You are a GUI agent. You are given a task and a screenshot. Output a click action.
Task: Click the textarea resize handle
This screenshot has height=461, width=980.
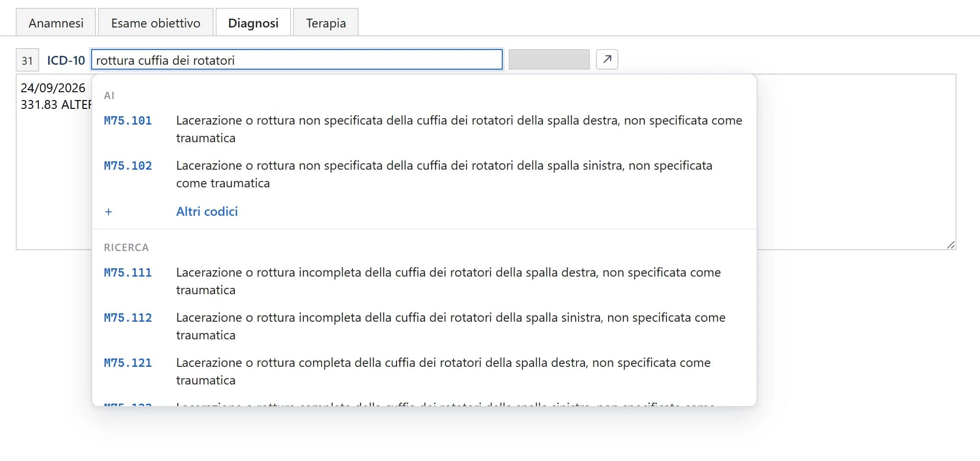click(x=951, y=245)
